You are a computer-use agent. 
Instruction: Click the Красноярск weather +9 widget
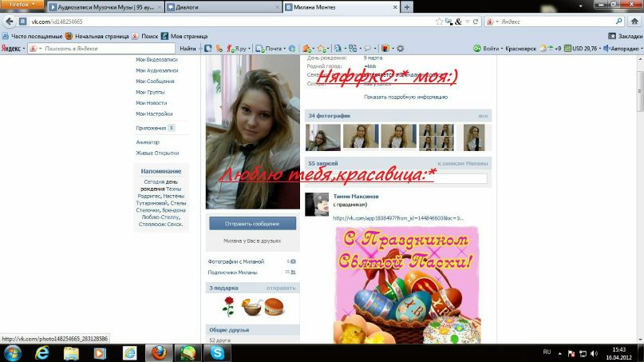533,49
